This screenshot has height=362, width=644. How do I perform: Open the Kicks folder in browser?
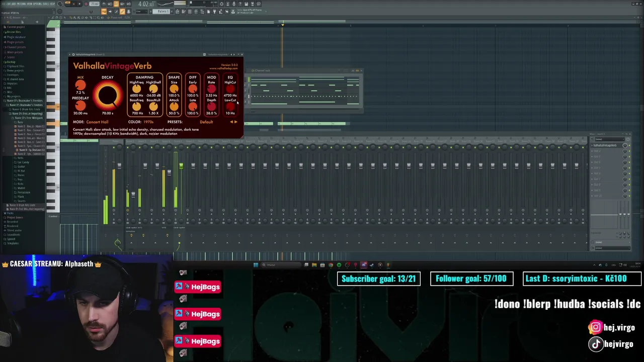[x=20, y=184]
